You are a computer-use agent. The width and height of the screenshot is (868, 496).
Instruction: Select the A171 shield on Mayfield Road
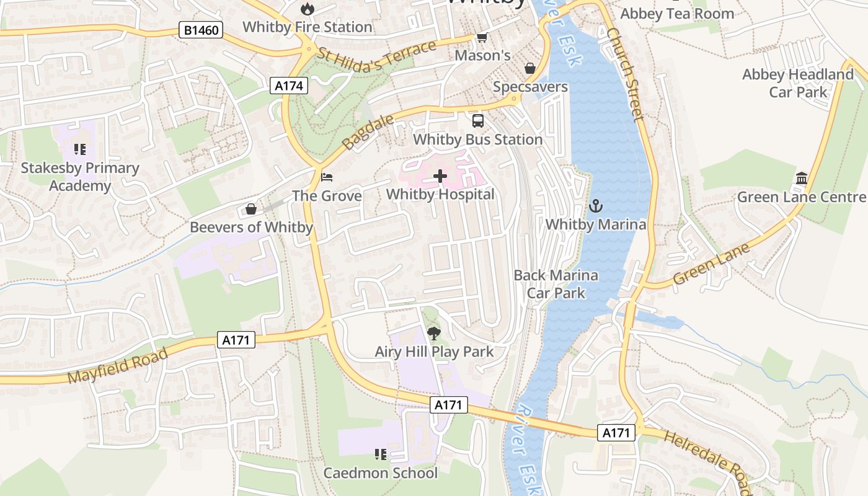pos(236,339)
